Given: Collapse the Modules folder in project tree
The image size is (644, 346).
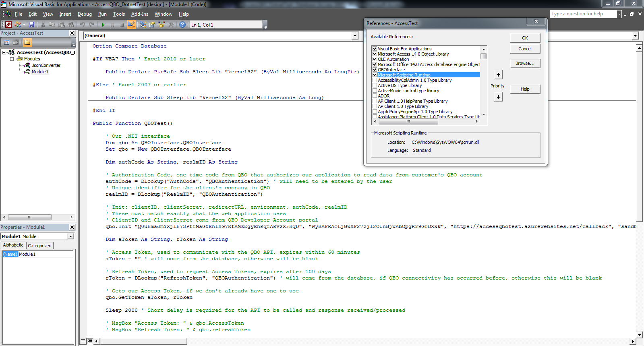Looking at the screenshot, I should pos(12,59).
